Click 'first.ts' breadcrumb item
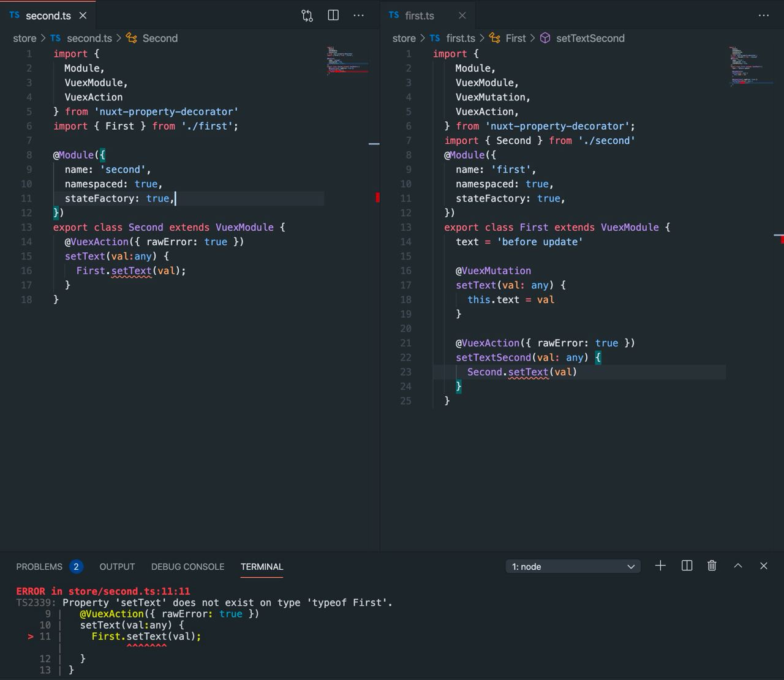This screenshot has width=784, height=680. tap(461, 38)
